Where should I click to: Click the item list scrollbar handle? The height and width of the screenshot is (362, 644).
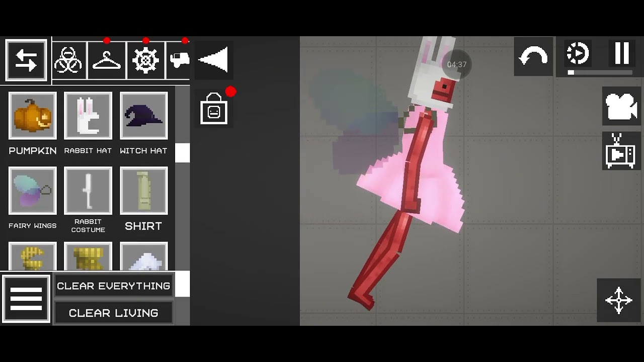(x=182, y=153)
